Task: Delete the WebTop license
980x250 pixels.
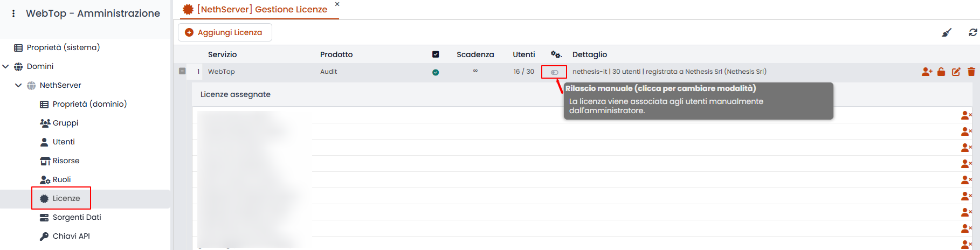Action: (x=971, y=72)
